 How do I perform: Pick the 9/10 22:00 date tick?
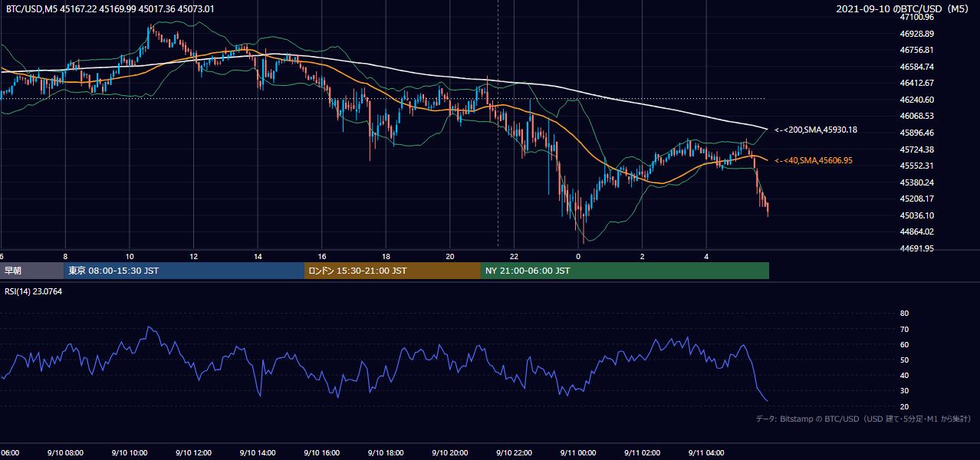[513, 453]
